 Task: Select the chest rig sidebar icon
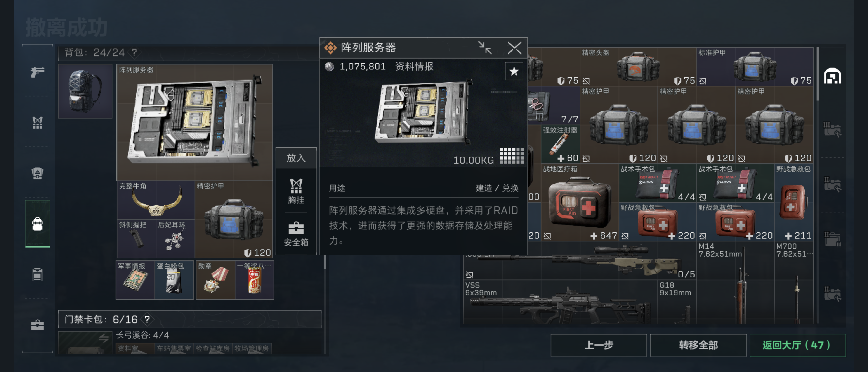pyautogui.click(x=37, y=122)
